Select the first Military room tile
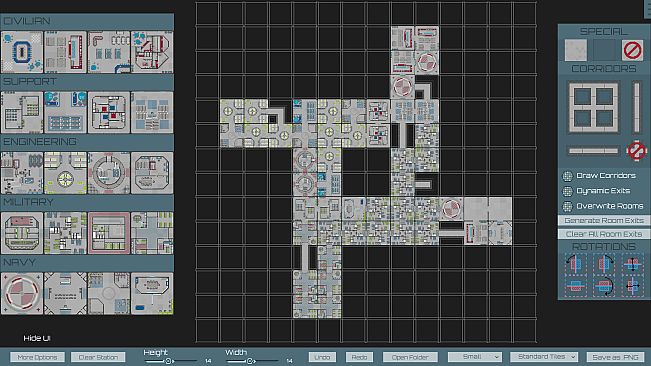This screenshot has height=366, width=651. tap(22, 233)
